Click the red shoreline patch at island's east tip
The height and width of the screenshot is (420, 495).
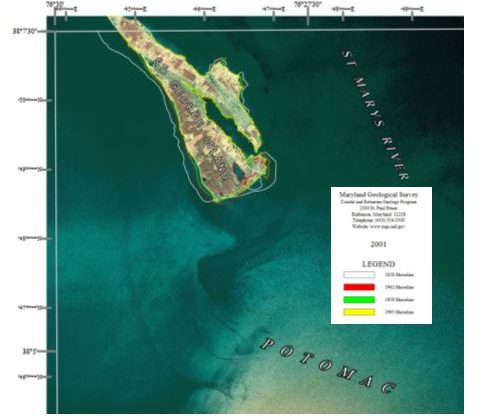(x=261, y=162)
